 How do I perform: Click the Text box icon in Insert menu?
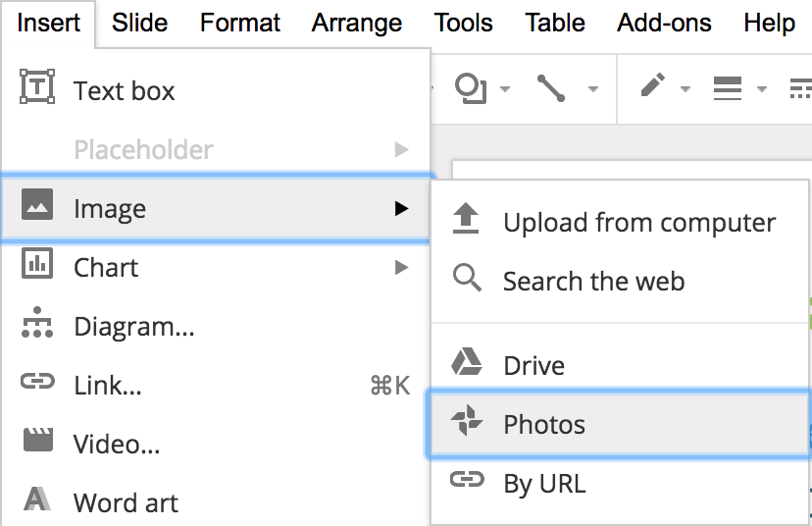coord(37,88)
